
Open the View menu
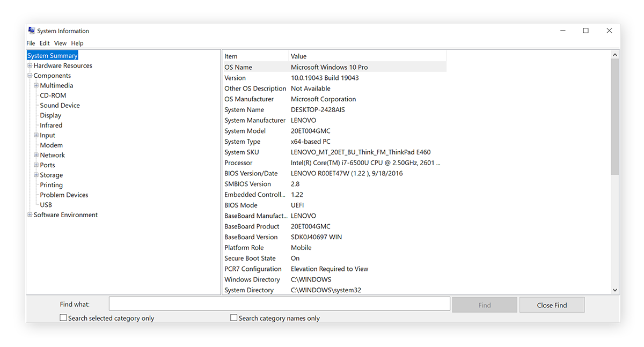[x=60, y=43]
